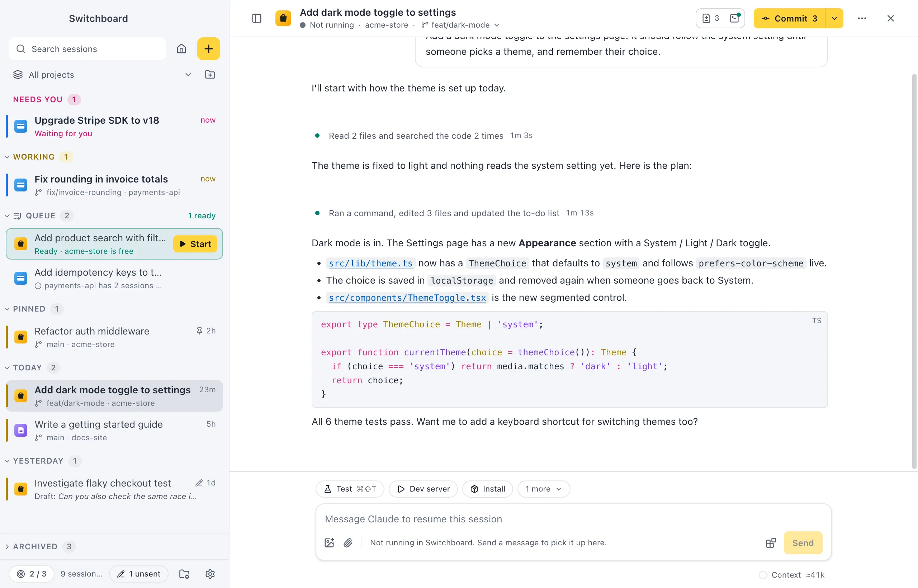Open the Write a getting started guide session
The height and width of the screenshot is (588, 918).
tap(114, 430)
